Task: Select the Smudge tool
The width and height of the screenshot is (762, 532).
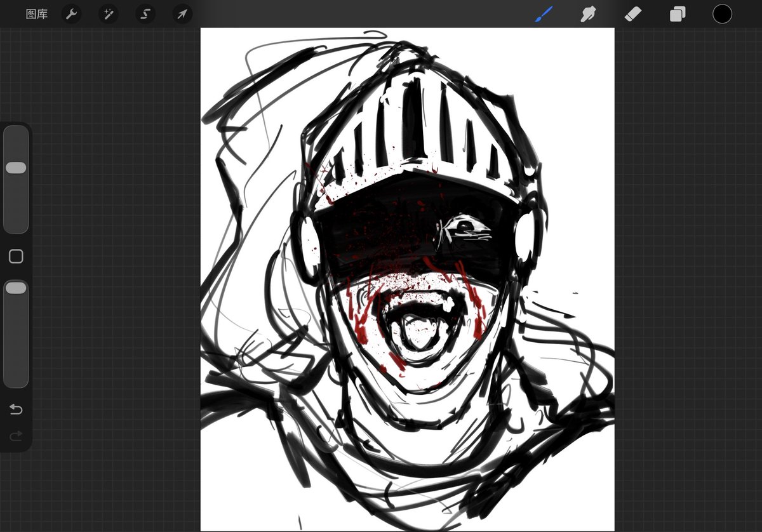Action: (588, 14)
